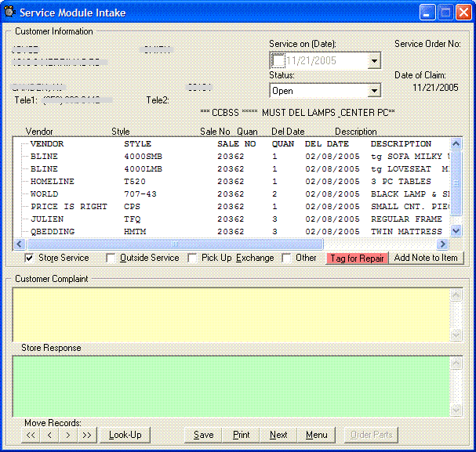The height and width of the screenshot is (452, 476).
Task: Move to next record with > button
Action: pyautogui.click(x=68, y=435)
